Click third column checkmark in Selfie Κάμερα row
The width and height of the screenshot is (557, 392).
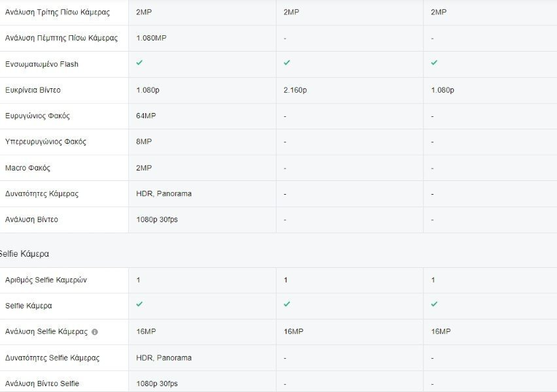pos(434,304)
